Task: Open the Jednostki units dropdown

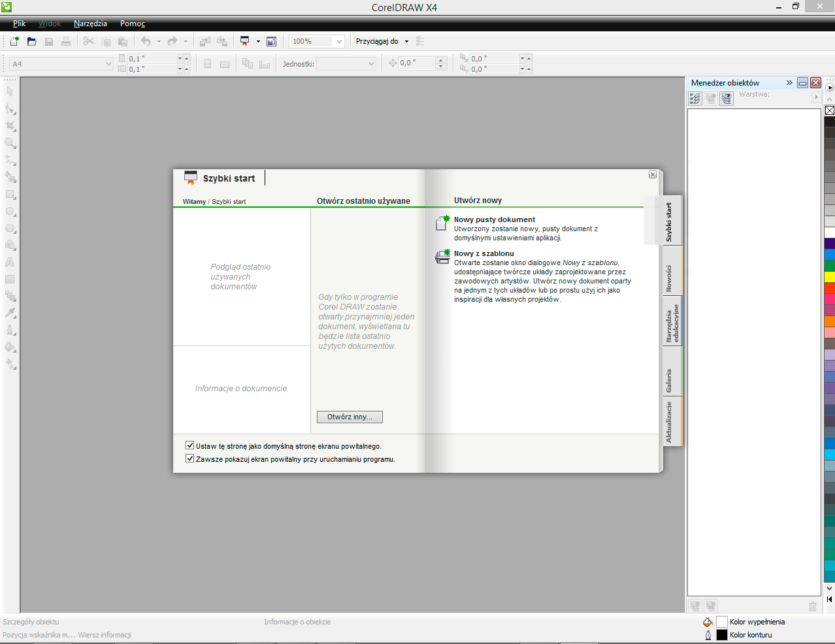Action: point(371,64)
